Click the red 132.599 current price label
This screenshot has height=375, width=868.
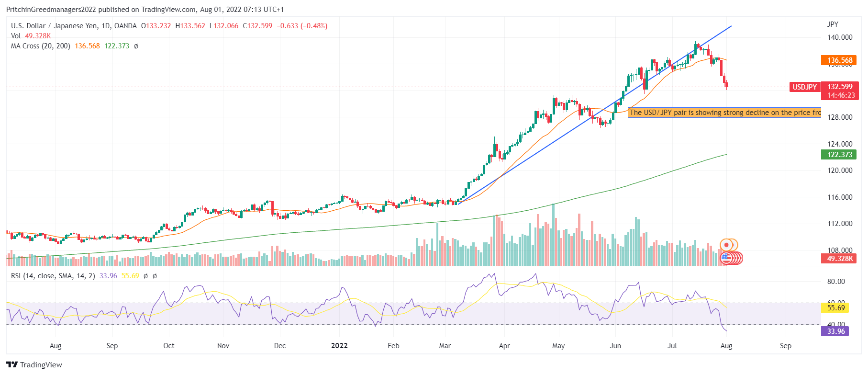coord(840,87)
